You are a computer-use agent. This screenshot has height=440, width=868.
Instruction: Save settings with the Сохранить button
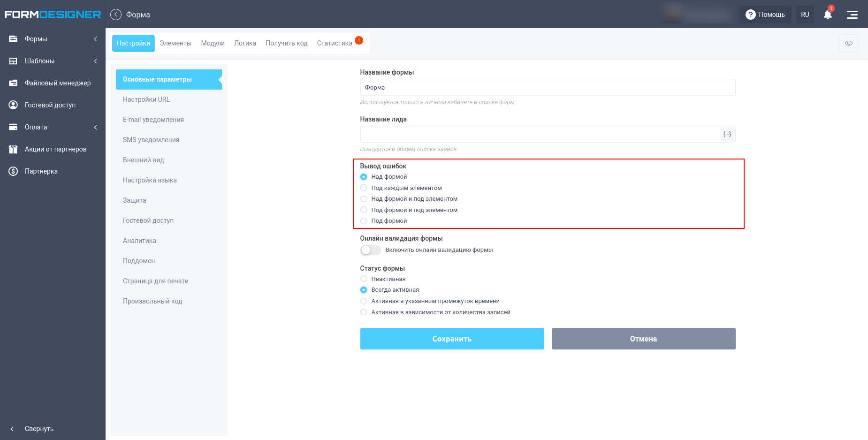[x=451, y=338]
